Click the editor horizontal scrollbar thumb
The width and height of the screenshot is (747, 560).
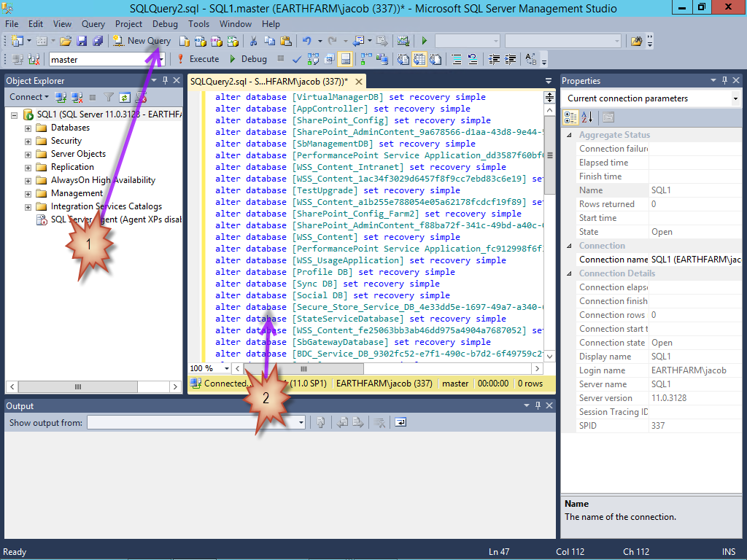304,368
